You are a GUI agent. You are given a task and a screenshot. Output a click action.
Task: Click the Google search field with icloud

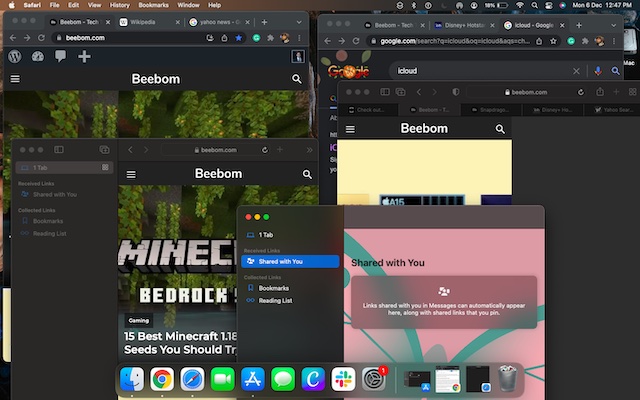tap(480, 71)
